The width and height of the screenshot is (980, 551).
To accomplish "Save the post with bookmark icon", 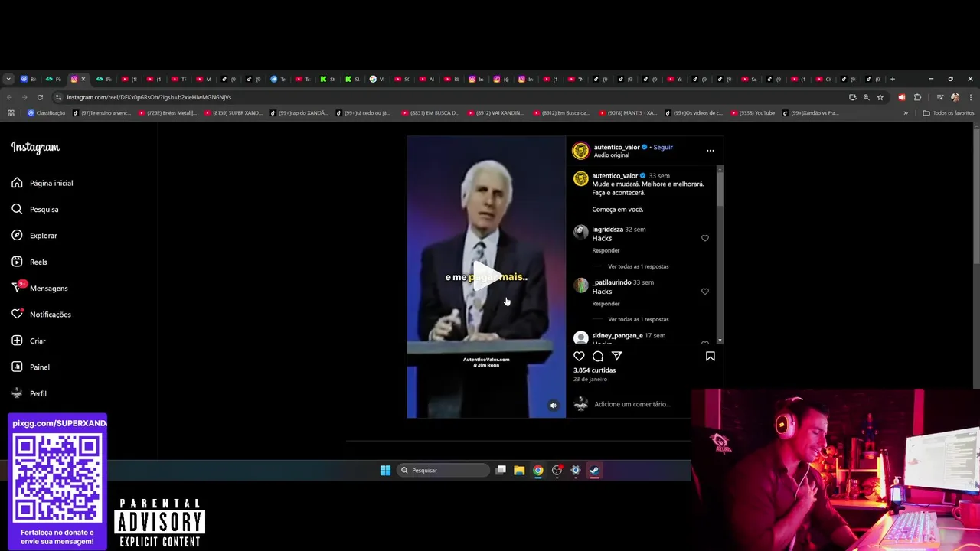I will click(x=710, y=356).
